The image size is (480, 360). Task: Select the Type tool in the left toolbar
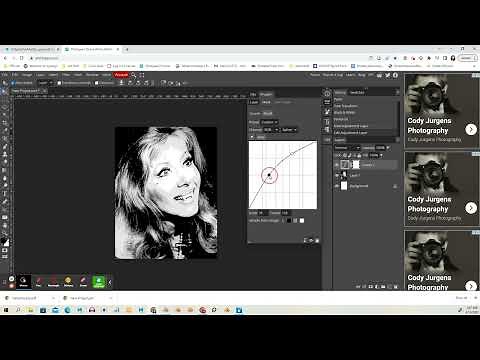tap(5, 194)
